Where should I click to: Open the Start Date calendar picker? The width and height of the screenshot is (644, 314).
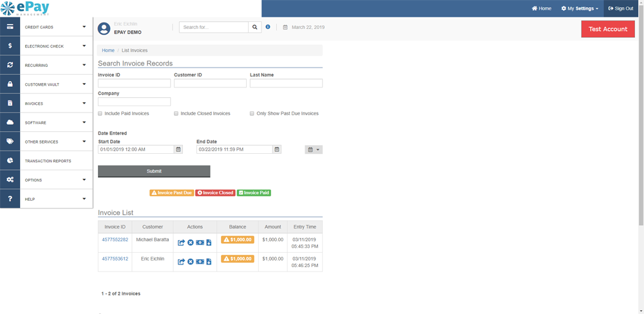point(178,149)
